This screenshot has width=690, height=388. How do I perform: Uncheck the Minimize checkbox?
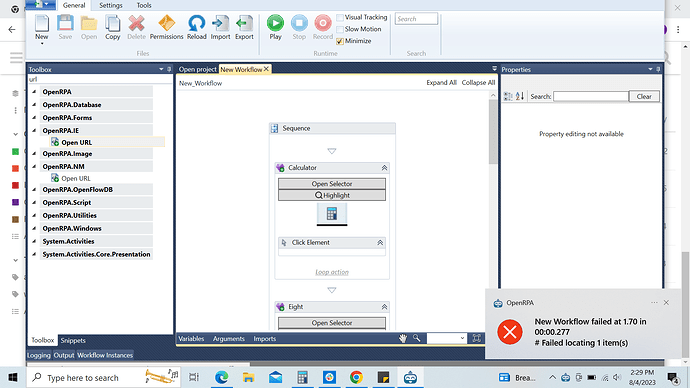click(340, 41)
